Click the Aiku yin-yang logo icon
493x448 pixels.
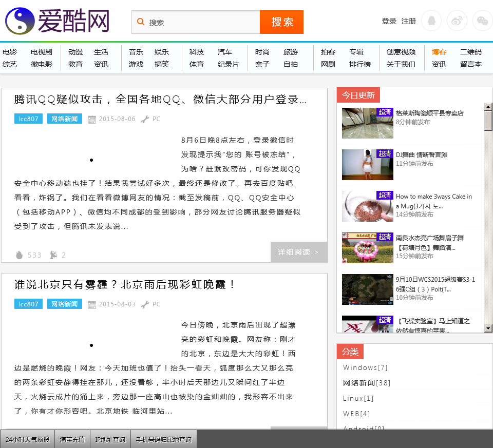[20, 21]
